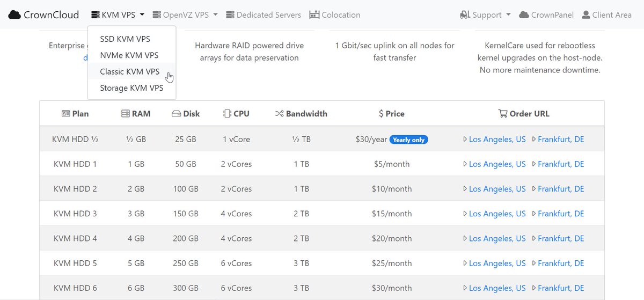
Task: Click the 100 GB disk cell
Action: pyautogui.click(x=186, y=189)
